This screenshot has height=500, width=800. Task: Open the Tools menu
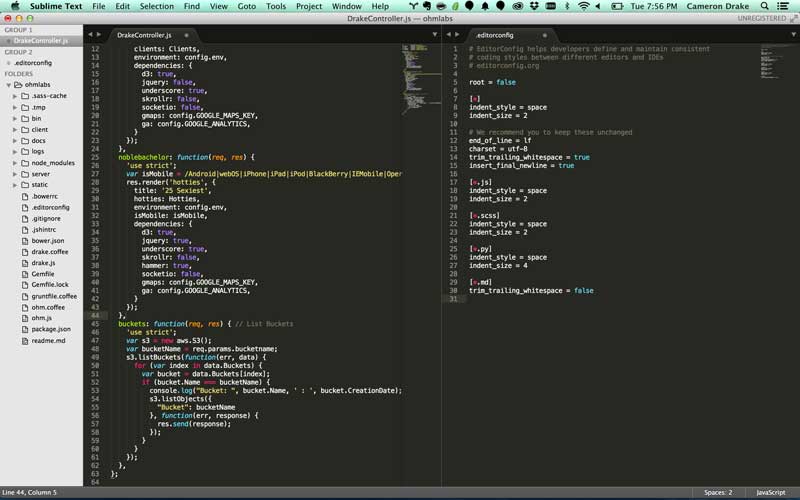point(276,6)
